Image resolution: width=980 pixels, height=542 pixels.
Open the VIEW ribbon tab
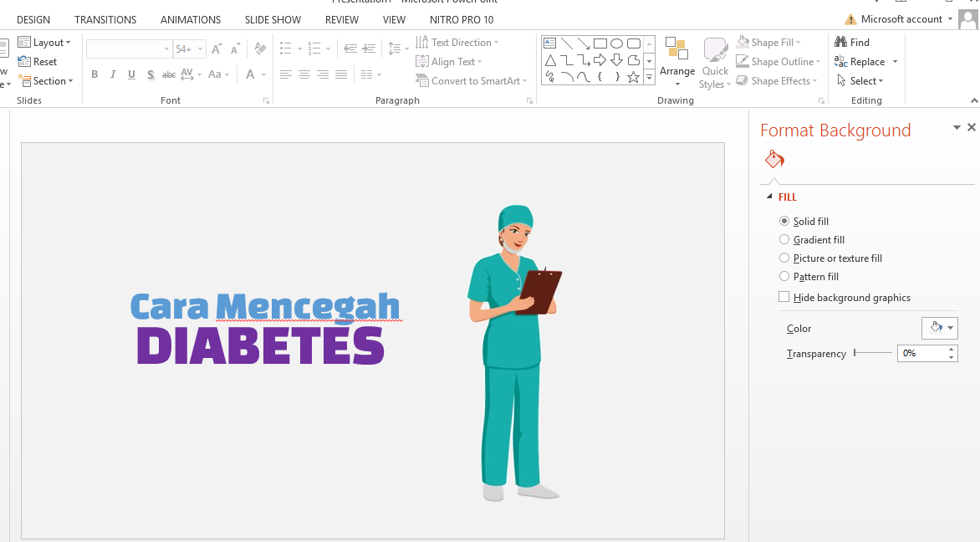click(x=394, y=19)
